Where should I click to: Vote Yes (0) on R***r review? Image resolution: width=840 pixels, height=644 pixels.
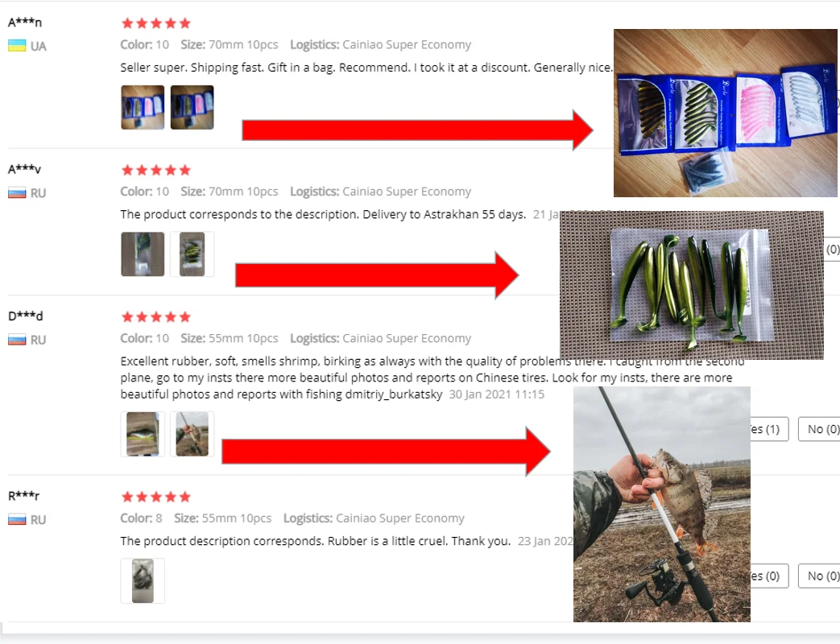tap(769, 576)
